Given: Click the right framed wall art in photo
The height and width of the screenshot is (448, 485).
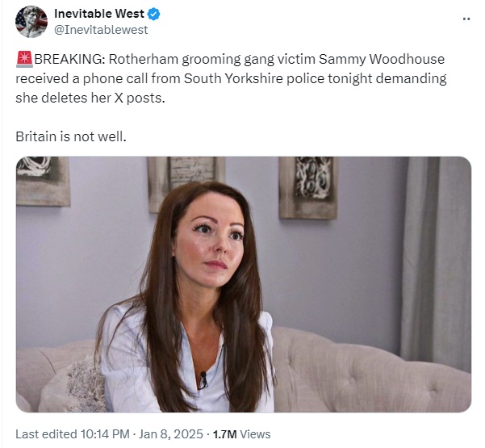Looking at the screenshot, I should pos(309,187).
